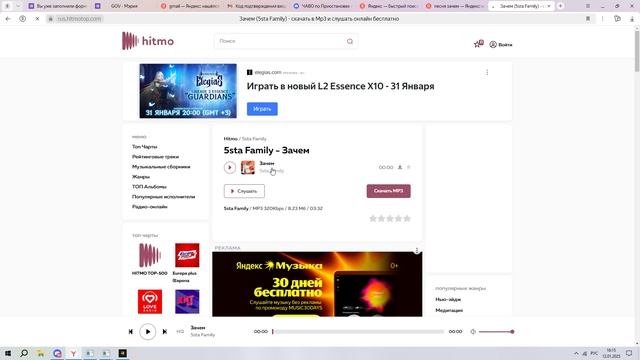Click play button in bottom player bar
Image resolution: width=640 pixels, height=360 pixels.
coord(148,332)
